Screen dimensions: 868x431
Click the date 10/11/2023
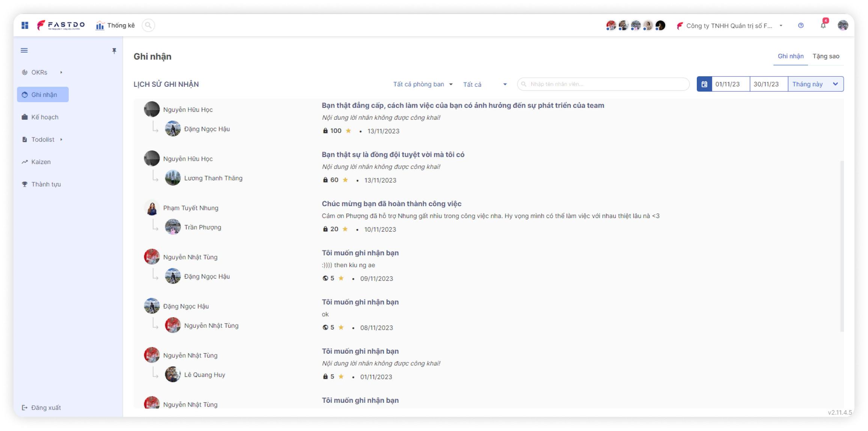(x=380, y=229)
